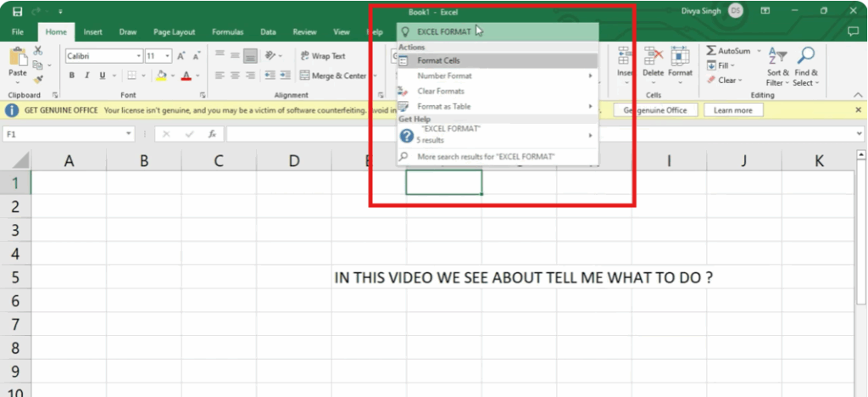Toggle Underline formatting

click(103, 75)
